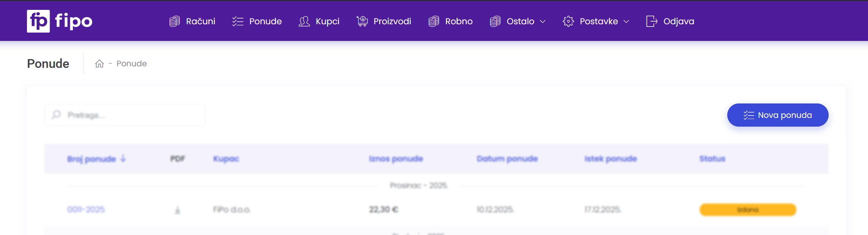
Task: Expand the Postavke dropdown chevron
Action: point(626,22)
